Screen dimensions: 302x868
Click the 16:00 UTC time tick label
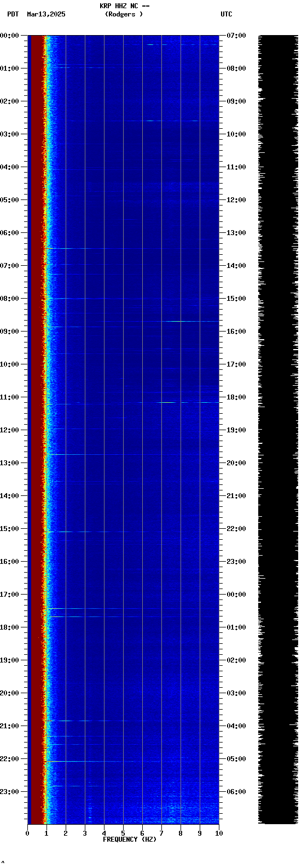click(x=236, y=332)
